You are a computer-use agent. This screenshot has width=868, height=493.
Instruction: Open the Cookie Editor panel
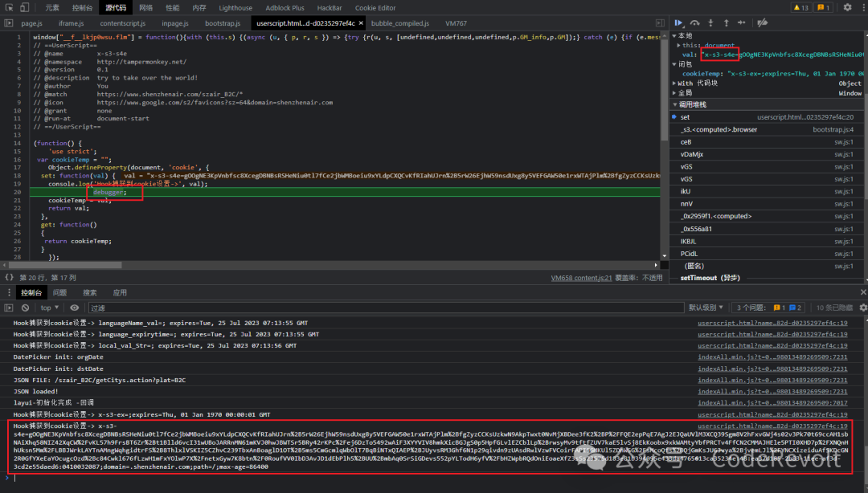[x=375, y=8]
